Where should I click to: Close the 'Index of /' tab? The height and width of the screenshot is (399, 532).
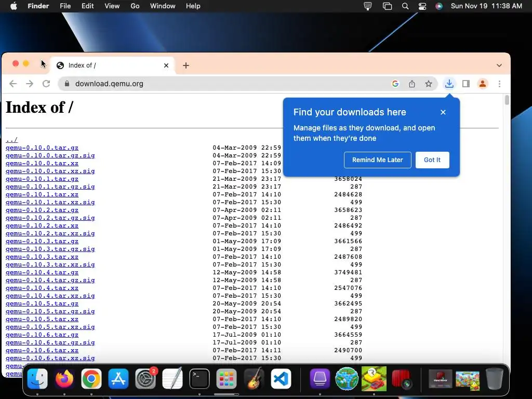tap(166, 65)
